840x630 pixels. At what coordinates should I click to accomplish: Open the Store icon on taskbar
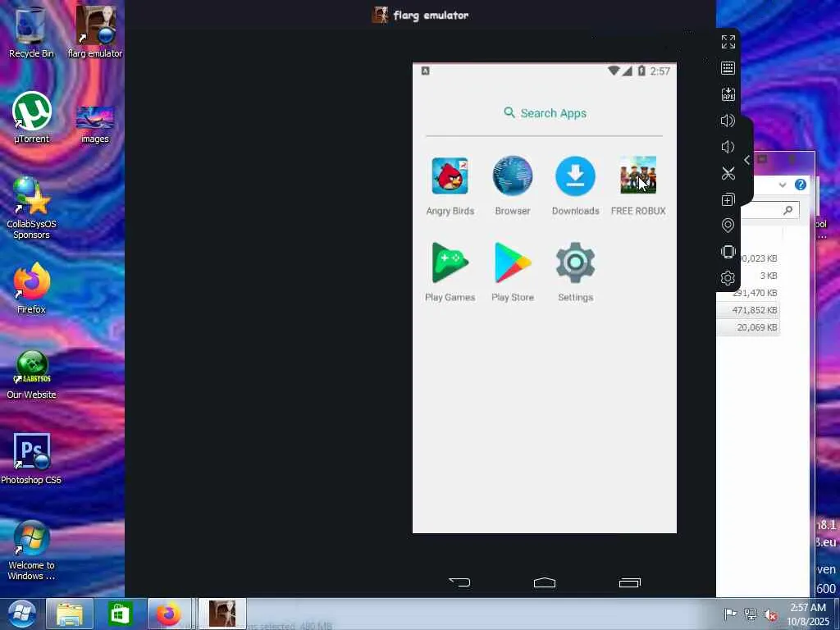point(120,614)
